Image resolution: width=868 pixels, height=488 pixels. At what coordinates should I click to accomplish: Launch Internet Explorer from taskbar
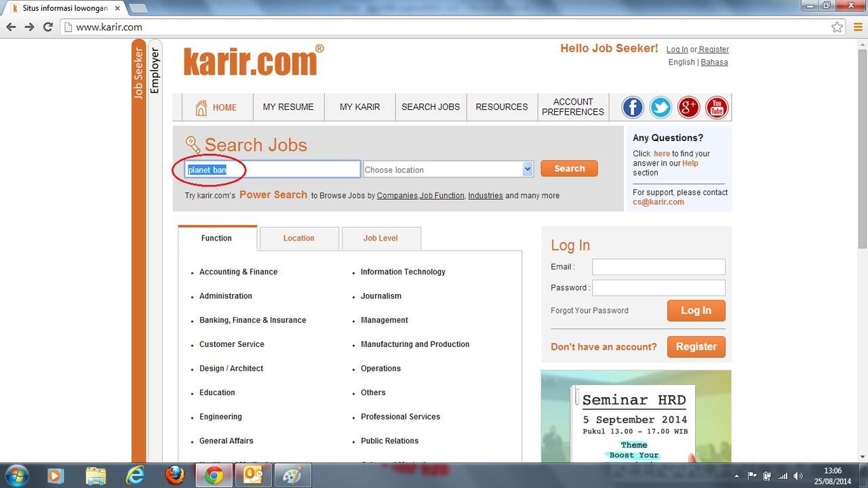pos(136,475)
